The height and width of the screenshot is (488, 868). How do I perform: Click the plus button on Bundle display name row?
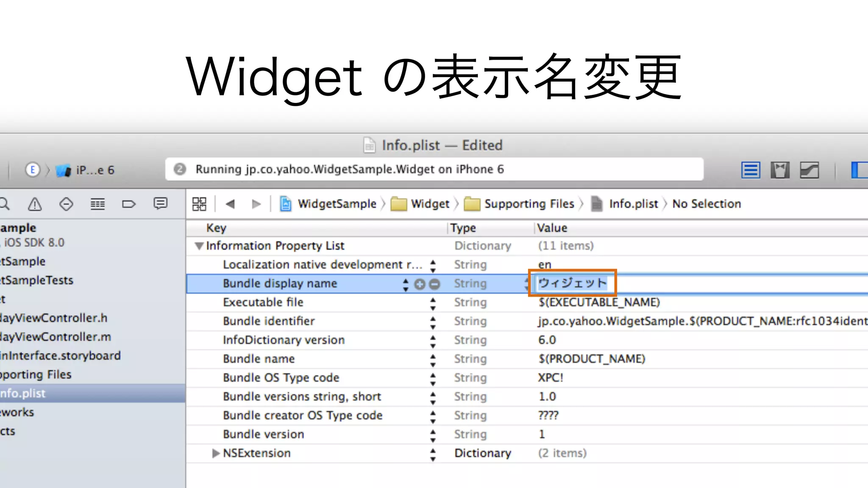pyautogui.click(x=420, y=284)
